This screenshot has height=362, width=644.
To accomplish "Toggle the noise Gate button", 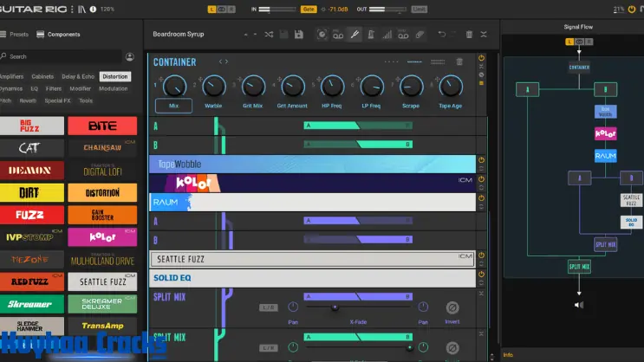I will pos(308,9).
